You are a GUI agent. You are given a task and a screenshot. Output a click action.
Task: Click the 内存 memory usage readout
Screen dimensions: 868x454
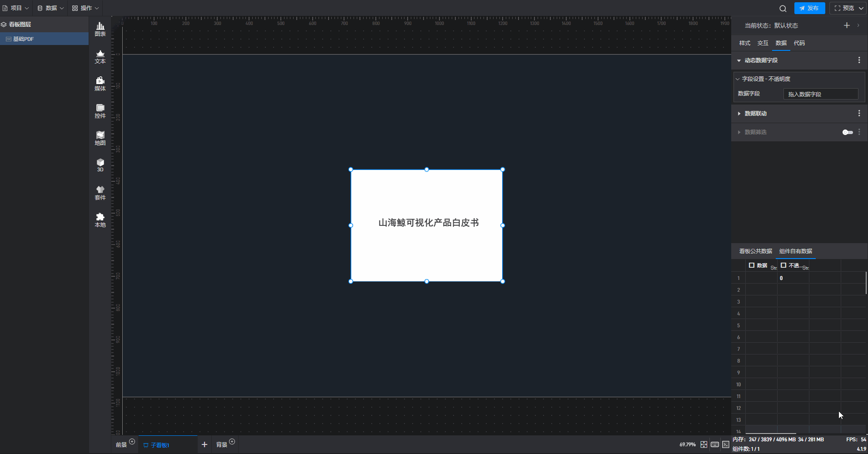(778, 439)
